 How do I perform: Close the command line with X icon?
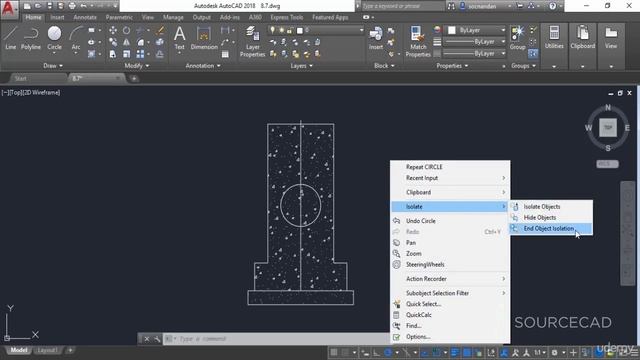[x=147, y=339]
